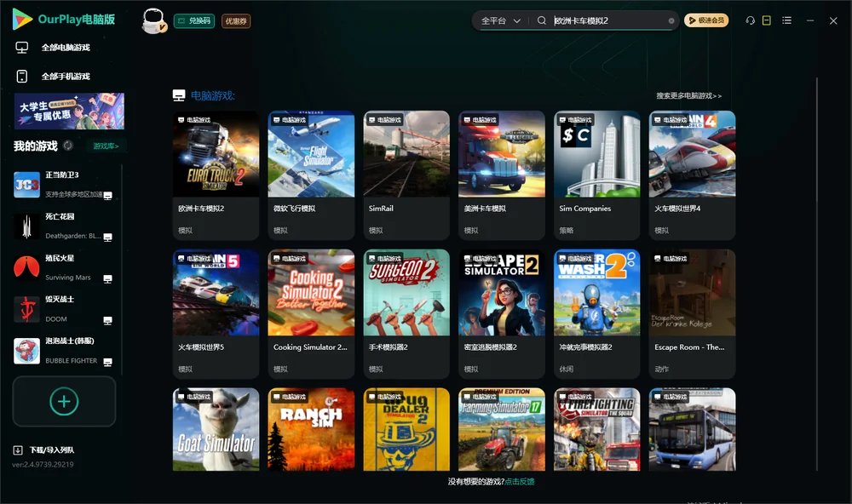Click the 死亡花园 game icon
The height and width of the screenshot is (504, 852).
(x=26, y=226)
